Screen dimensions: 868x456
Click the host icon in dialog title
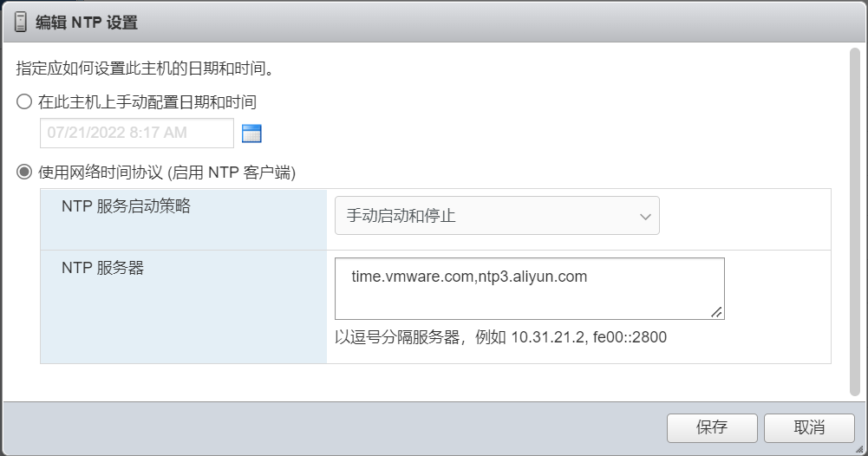pos(21,23)
